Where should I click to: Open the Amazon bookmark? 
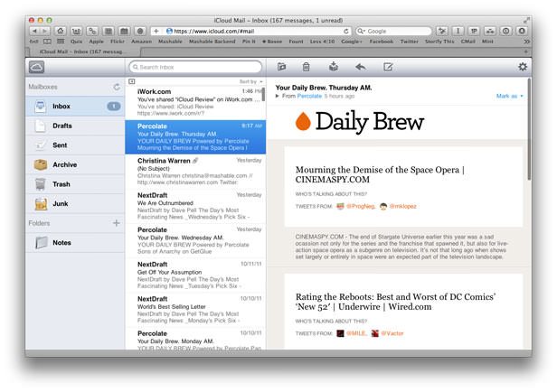pyautogui.click(x=141, y=42)
